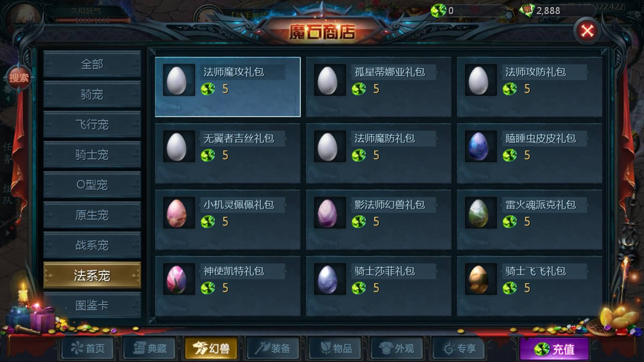Select the 飞行宠 category
This screenshot has height=362, width=644.
92,124
